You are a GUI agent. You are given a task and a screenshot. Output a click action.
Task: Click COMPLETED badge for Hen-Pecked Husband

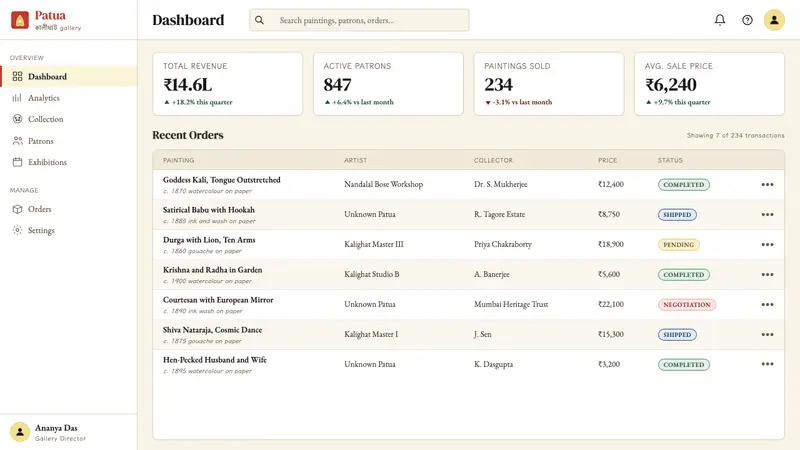pos(684,365)
